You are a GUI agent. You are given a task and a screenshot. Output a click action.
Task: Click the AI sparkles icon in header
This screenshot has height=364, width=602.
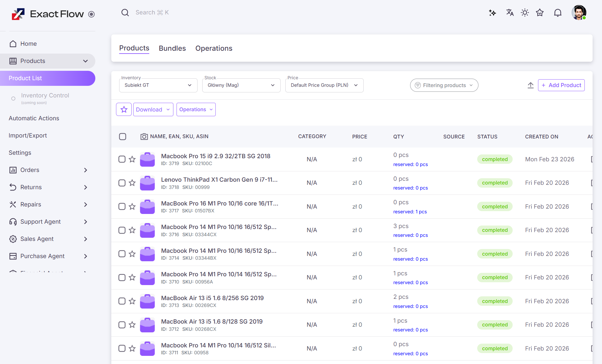pyautogui.click(x=492, y=13)
